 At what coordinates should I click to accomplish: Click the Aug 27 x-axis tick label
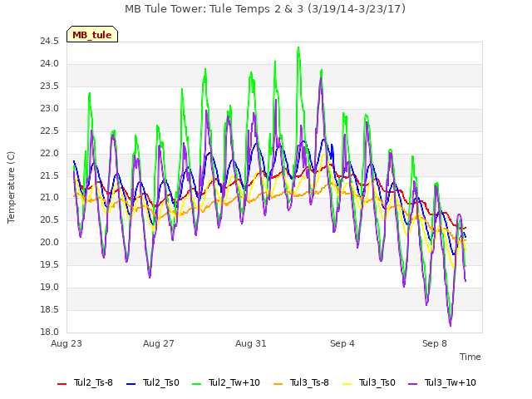(159, 343)
